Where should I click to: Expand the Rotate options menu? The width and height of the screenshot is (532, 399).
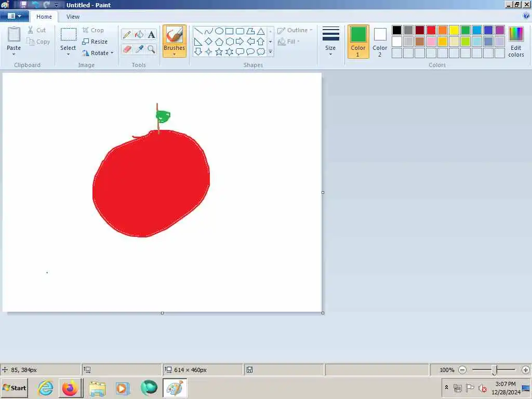click(x=112, y=53)
